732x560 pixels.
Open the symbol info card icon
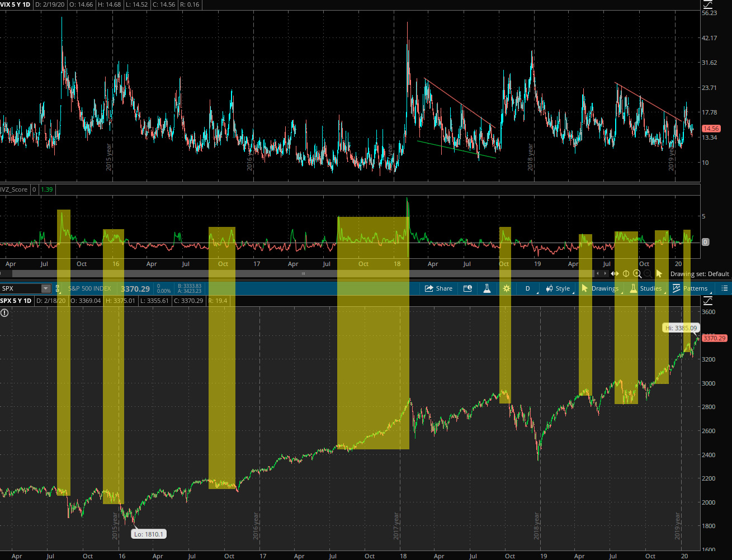pyautogui.click(x=467, y=288)
